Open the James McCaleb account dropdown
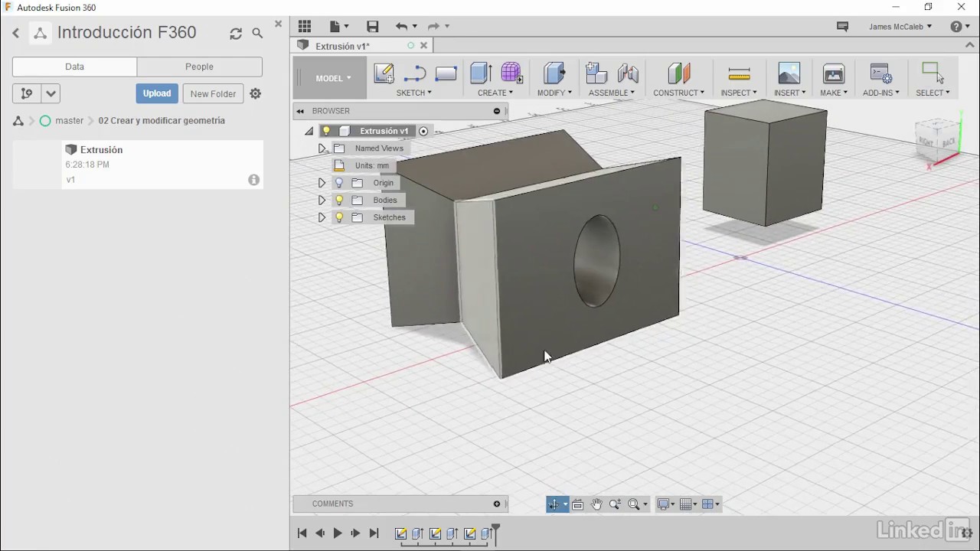 (x=900, y=27)
